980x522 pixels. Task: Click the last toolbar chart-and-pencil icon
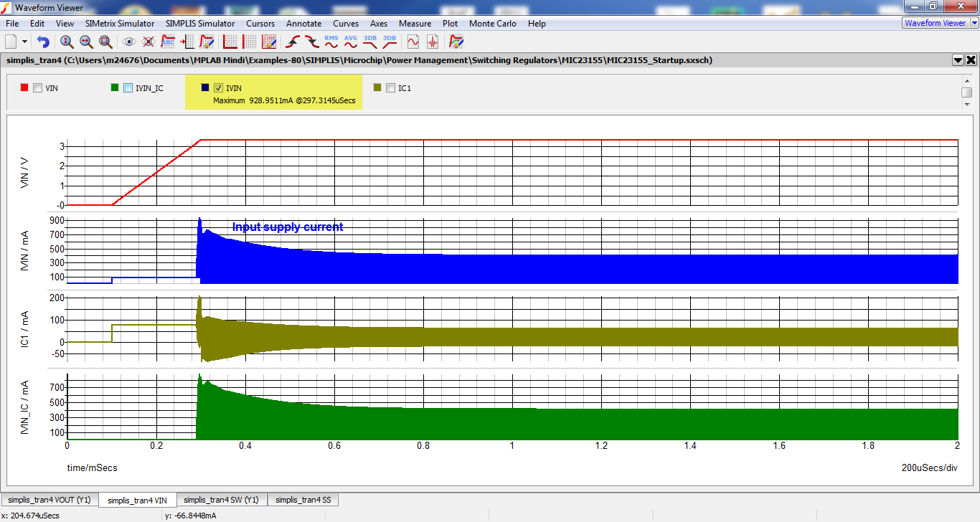pyautogui.click(x=456, y=42)
